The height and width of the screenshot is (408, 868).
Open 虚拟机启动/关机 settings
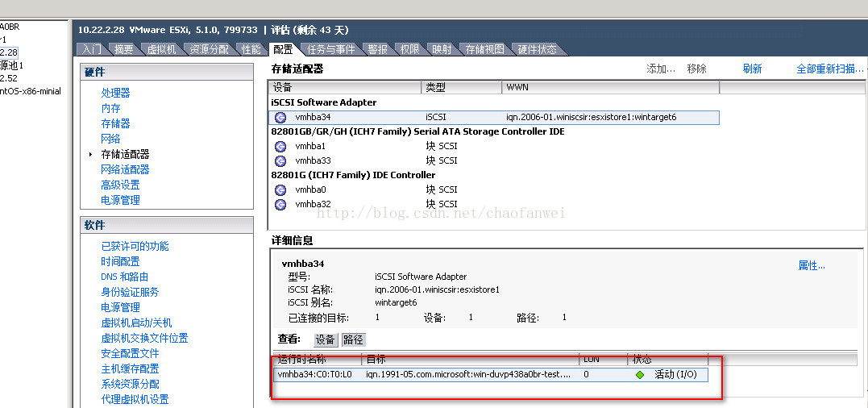click(x=136, y=323)
